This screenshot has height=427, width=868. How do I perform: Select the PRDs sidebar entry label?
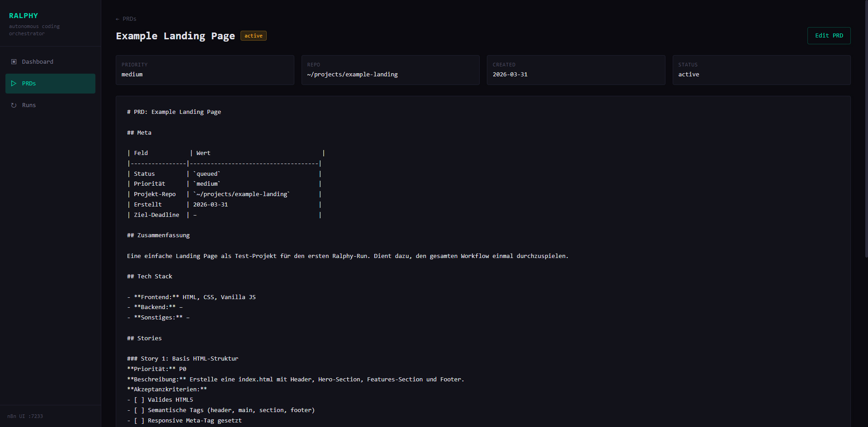29,84
